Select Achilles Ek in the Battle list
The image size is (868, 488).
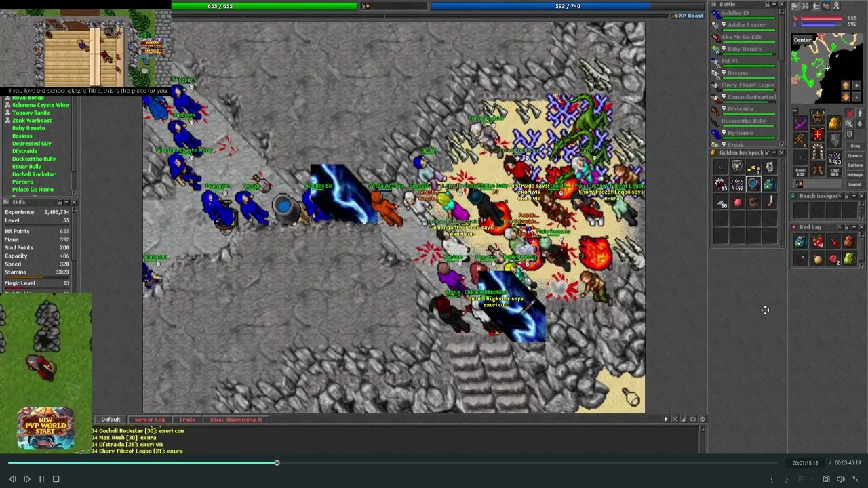point(745,15)
